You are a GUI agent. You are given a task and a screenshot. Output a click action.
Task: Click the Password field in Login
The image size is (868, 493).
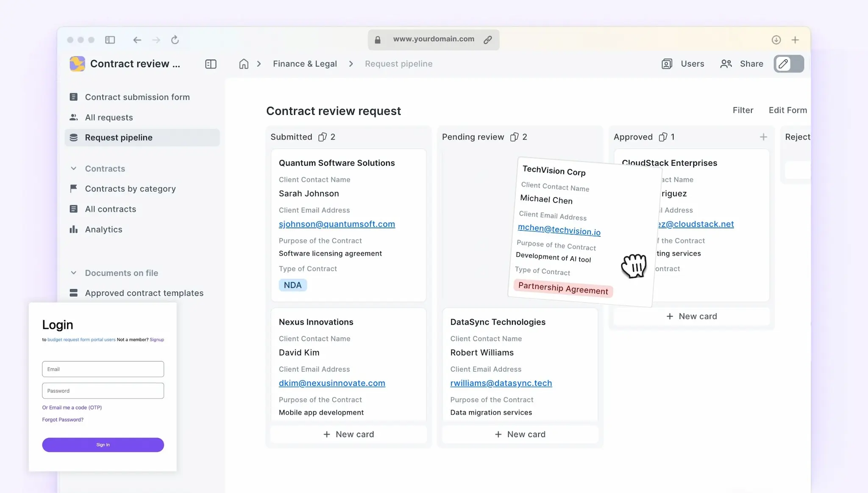[x=103, y=390]
